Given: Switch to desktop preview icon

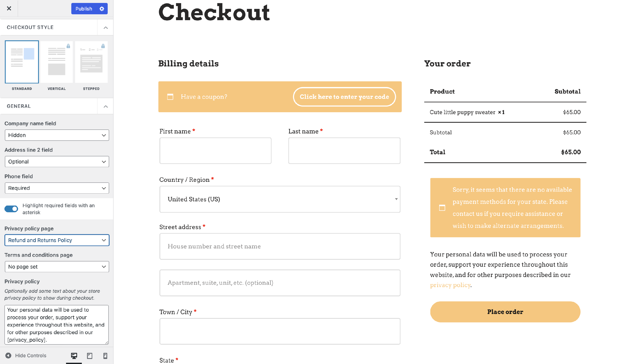Looking at the screenshot, I should (x=74, y=356).
